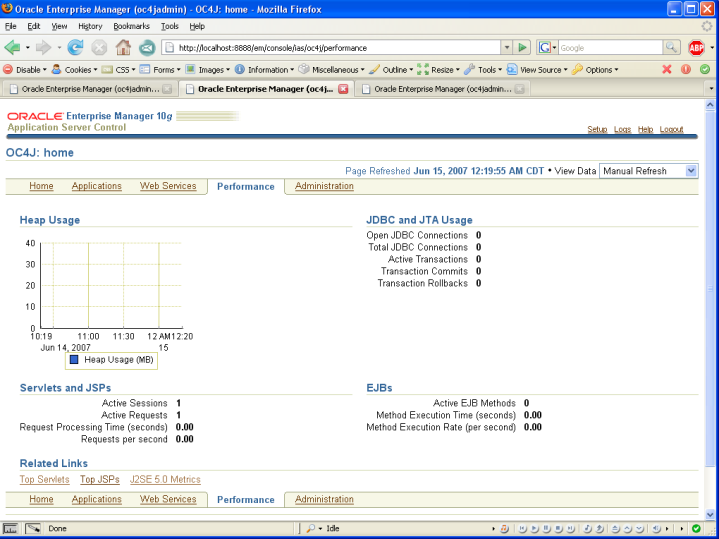Click the Logout link

[x=671, y=129]
